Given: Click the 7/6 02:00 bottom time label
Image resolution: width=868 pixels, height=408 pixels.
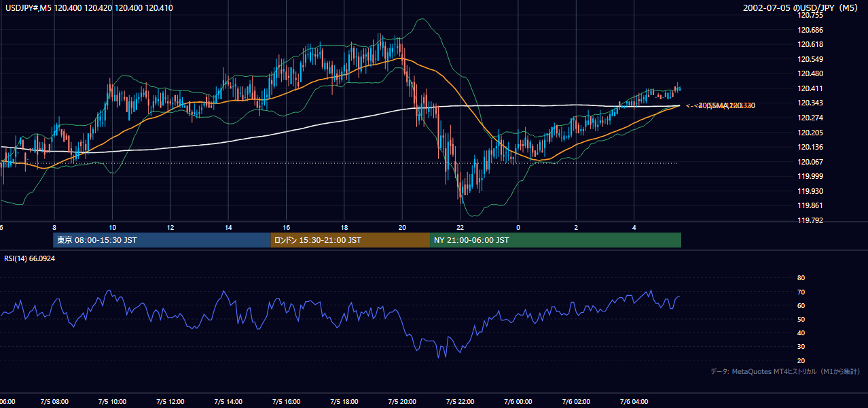Looking at the screenshot, I should [x=576, y=402].
